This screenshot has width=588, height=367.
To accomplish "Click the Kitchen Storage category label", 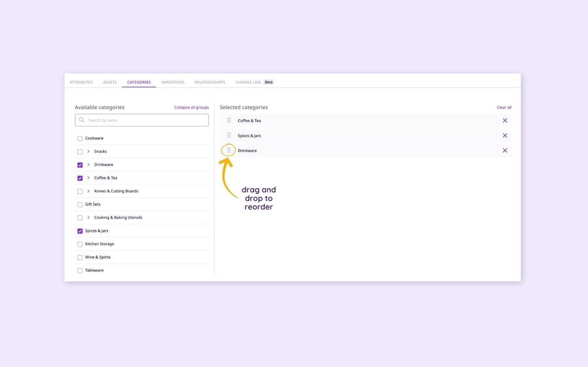I will coord(99,244).
